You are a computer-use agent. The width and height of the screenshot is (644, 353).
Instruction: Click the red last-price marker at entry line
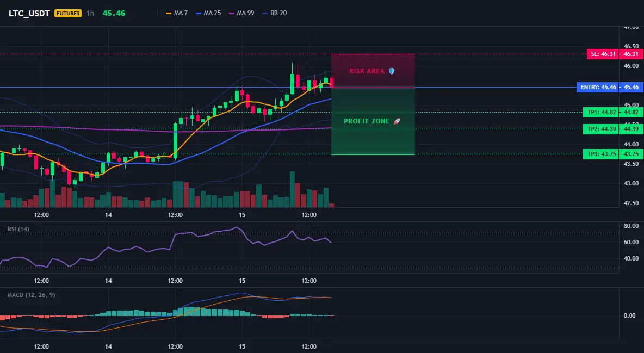click(x=331, y=82)
